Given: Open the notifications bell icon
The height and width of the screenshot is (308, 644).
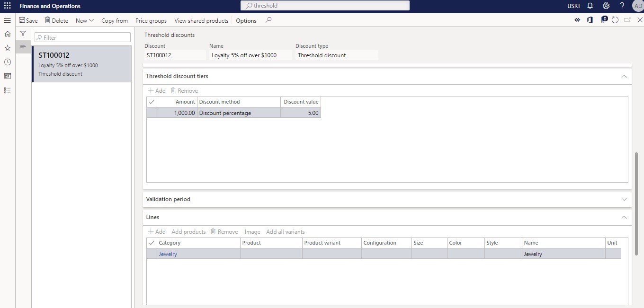Looking at the screenshot, I should point(590,6).
